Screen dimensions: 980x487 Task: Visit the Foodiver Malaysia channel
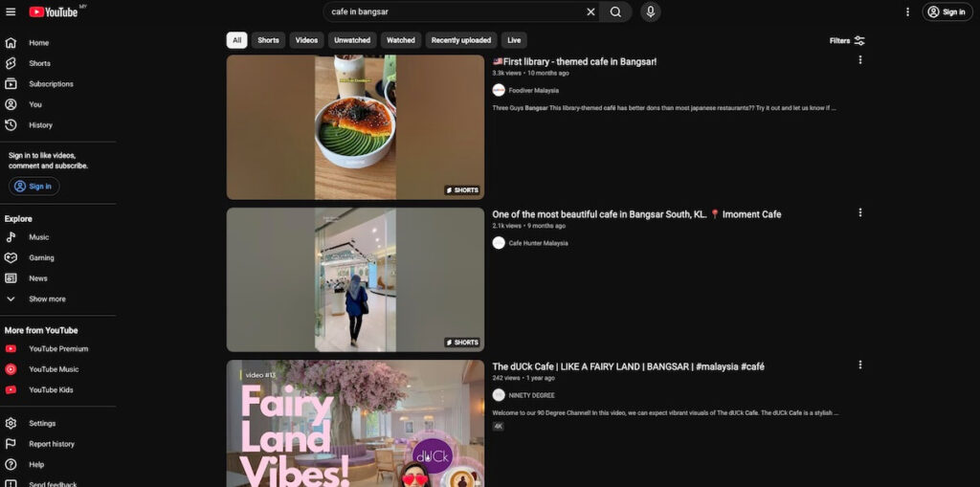tap(534, 91)
